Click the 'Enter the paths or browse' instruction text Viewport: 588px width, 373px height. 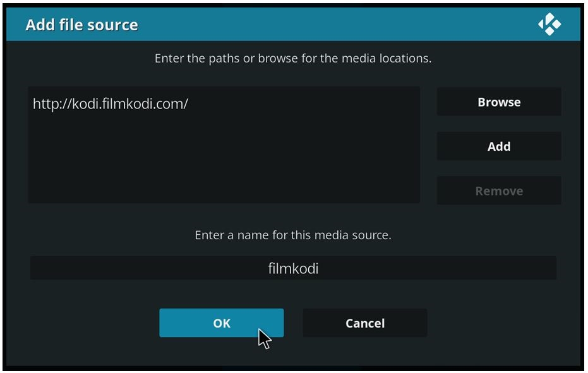tap(293, 59)
